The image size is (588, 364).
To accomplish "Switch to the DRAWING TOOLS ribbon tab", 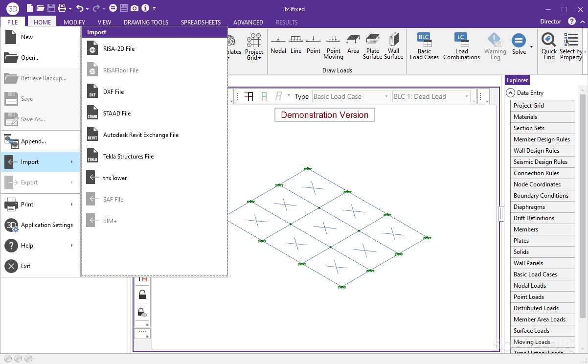I will click(146, 22).
